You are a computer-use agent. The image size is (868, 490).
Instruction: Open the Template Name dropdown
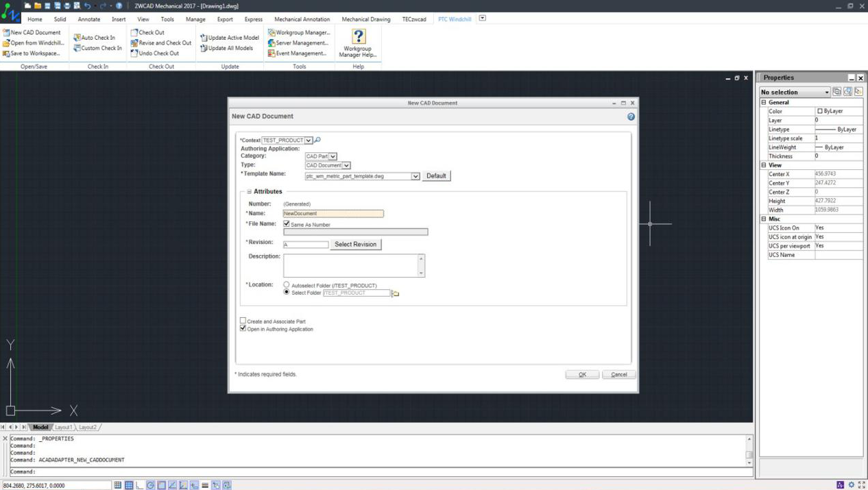point(414,175)
